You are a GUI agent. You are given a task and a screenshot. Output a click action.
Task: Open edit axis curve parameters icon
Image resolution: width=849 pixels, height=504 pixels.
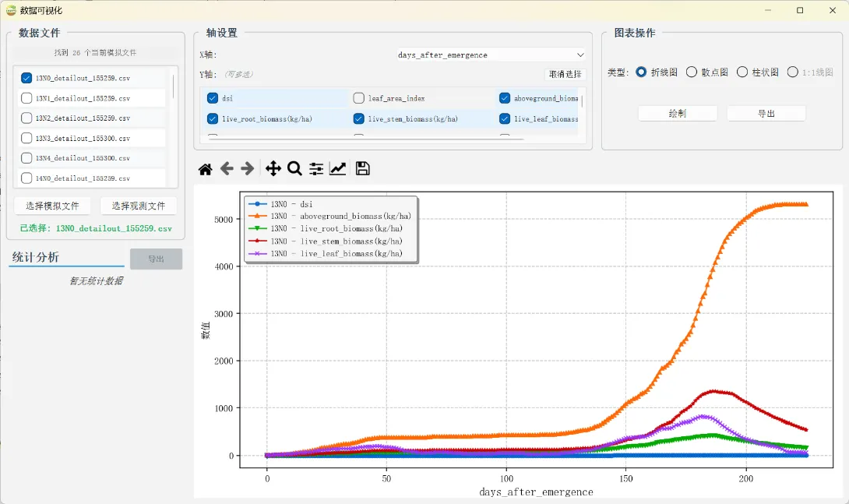coord(338,169)
